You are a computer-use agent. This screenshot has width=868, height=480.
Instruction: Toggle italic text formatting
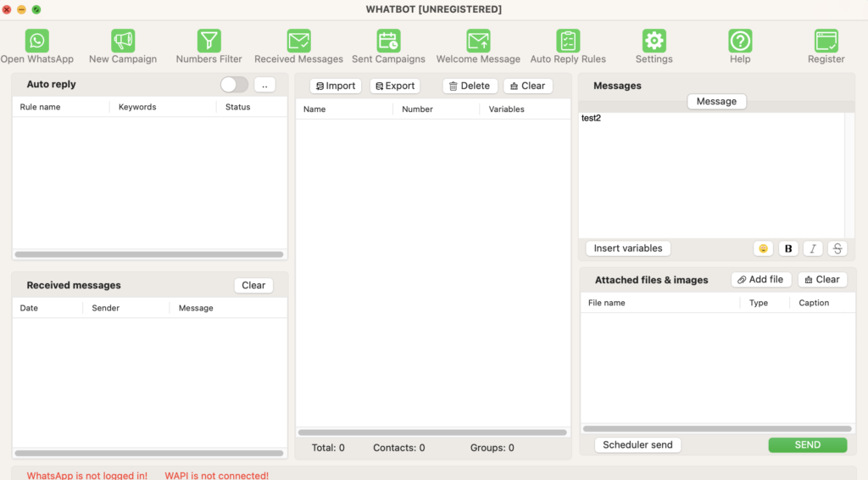(x=813, y=248)
